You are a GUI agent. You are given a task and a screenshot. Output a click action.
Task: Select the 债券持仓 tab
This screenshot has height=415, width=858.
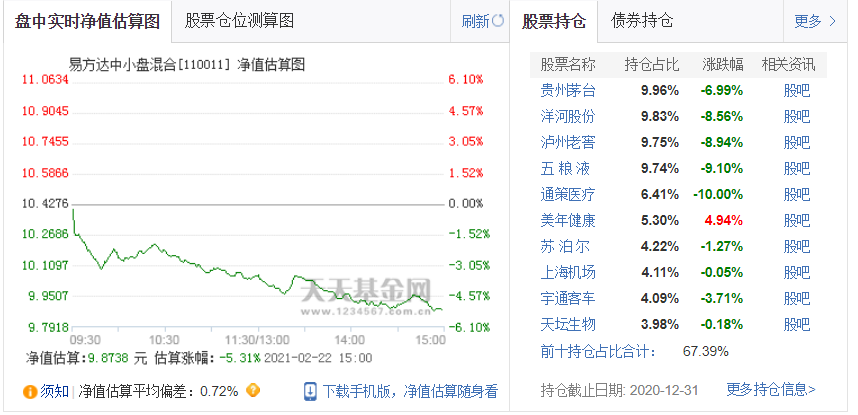pos(642,21)
